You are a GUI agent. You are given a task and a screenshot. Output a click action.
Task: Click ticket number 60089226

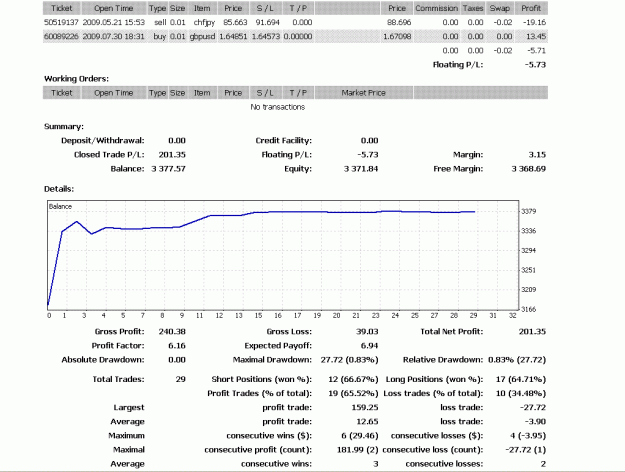(x=61, y=37)
